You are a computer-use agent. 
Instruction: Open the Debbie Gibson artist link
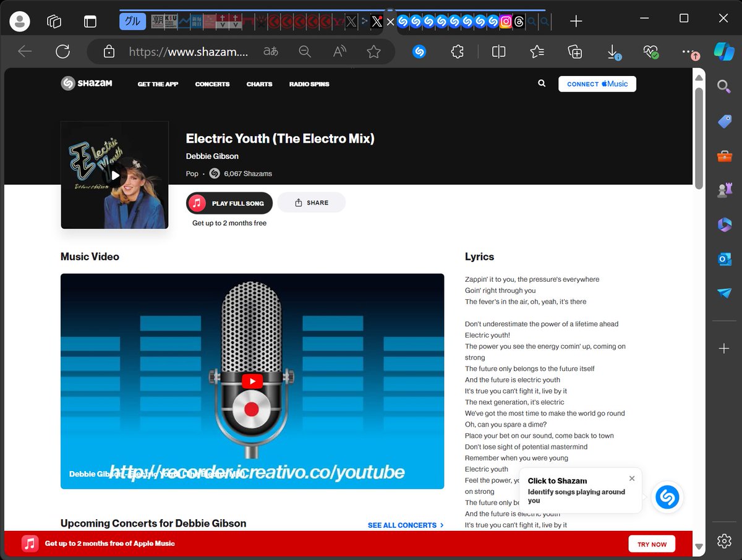coord(212,156)
